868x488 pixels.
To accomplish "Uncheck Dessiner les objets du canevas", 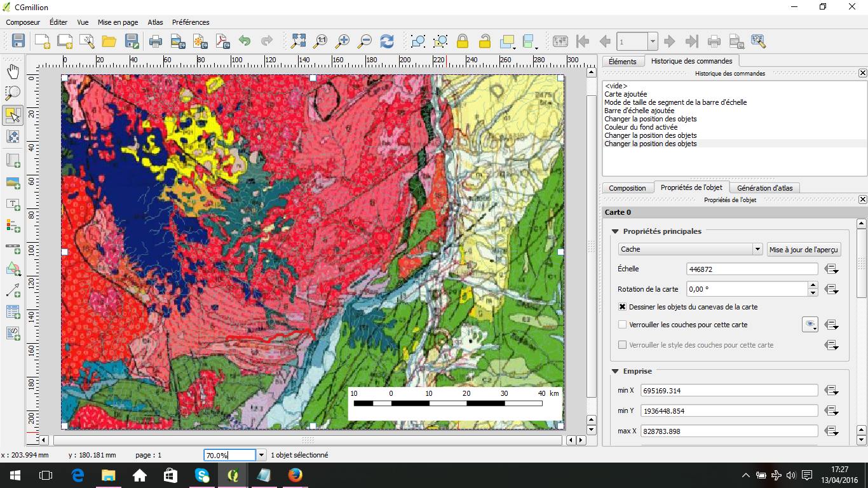I will (621, 307).
